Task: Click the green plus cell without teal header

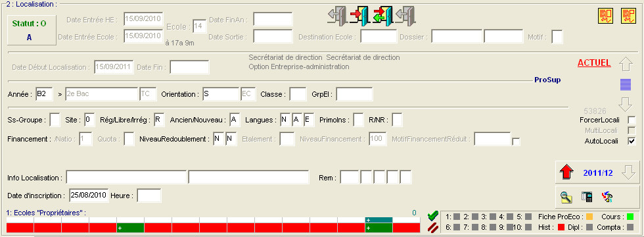Action: tap(130, 228)
